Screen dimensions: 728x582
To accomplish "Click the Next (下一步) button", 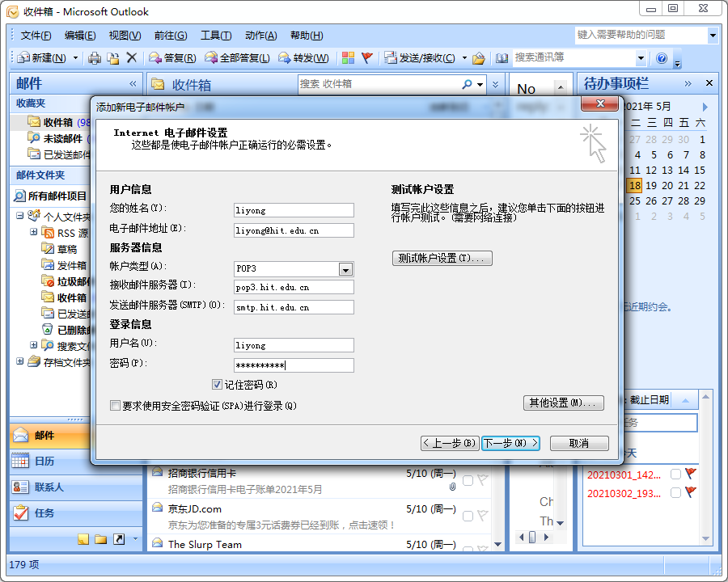I will pyautogui.click(x=510, y=443).
